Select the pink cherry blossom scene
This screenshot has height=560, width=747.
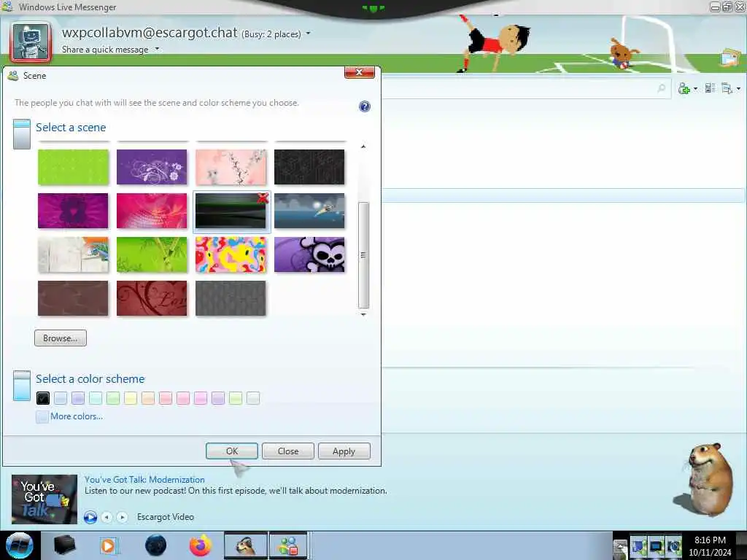(x=231, y=167)
